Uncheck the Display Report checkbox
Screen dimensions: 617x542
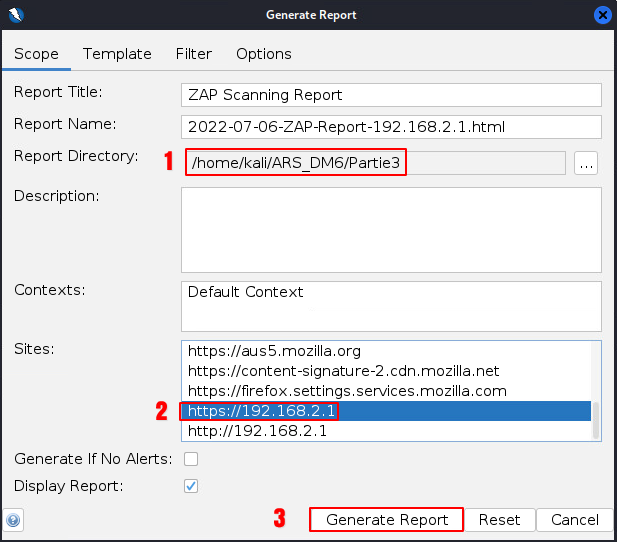[x=191, y=486]
